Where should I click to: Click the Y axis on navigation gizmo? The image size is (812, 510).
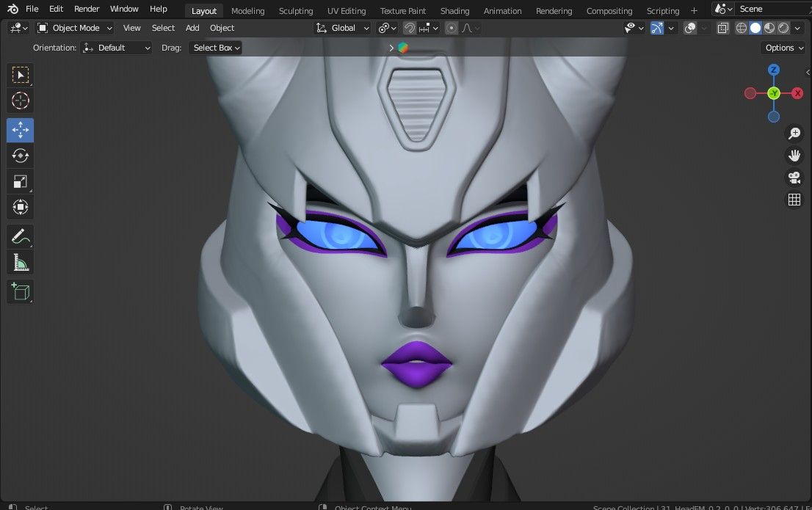pos(774,93)
